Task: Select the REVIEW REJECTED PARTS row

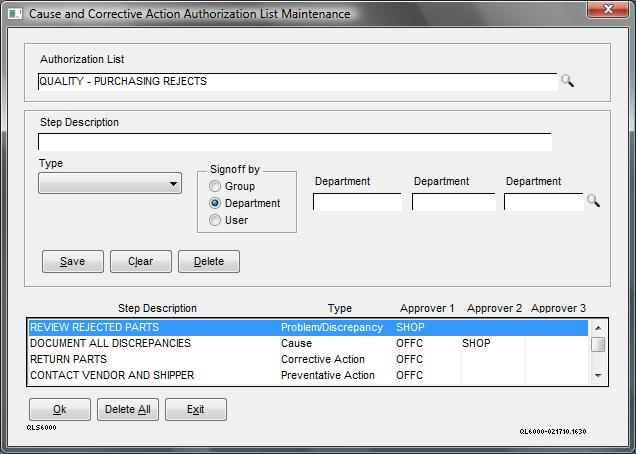Action: pyautogui.click(x=308, y=327)
